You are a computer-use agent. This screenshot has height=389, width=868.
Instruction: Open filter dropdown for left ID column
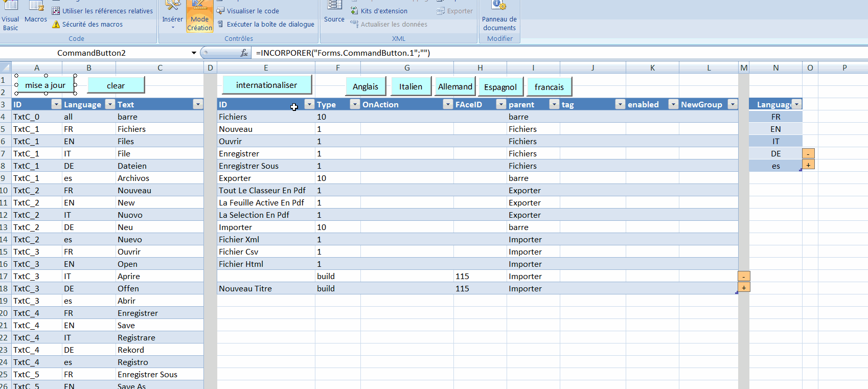click(56, 104)
